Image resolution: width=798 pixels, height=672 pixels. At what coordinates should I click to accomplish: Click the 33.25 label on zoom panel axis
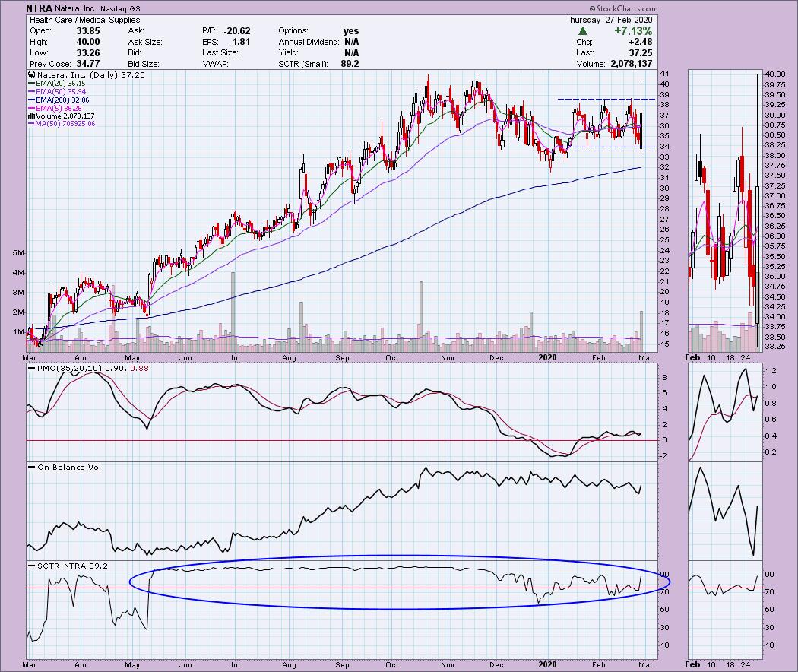775,347
